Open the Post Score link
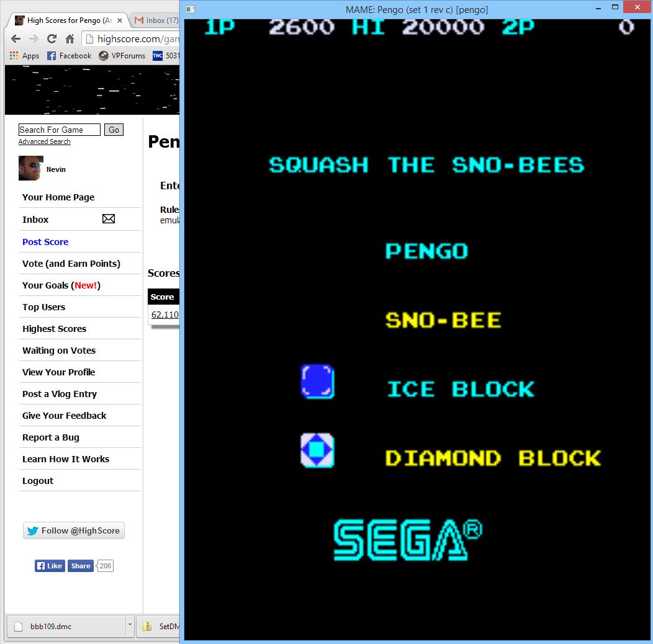The height and width of the screenshot is (644, 653). (x=45, y=242)
